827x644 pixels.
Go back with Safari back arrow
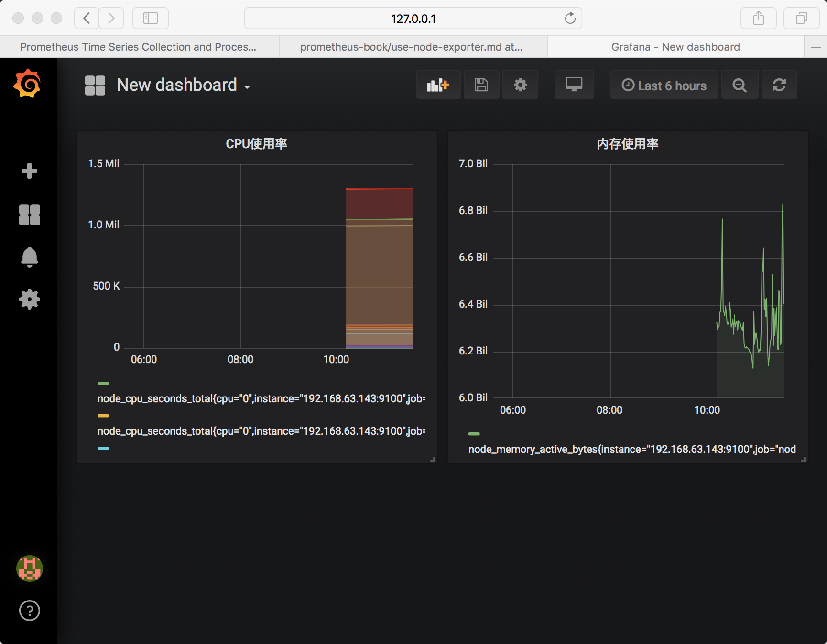(87, 18)
